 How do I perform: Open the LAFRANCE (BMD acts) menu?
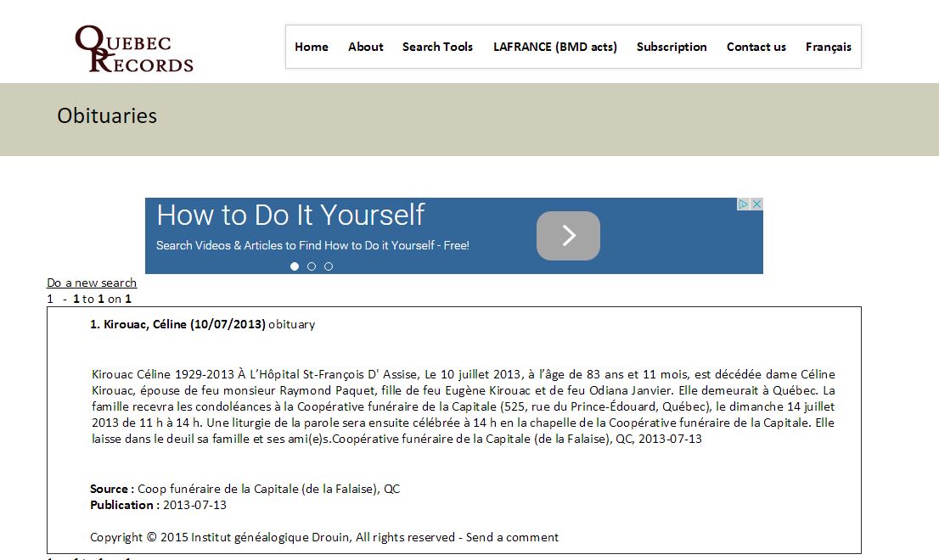click(x=555, y=47)
